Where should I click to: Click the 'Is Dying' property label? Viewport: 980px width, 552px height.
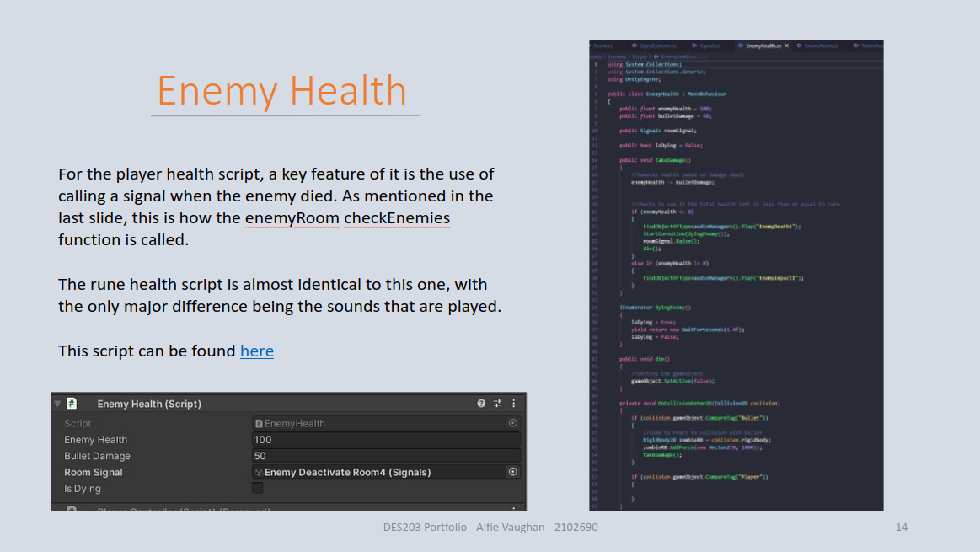click(x=82, y=488)
